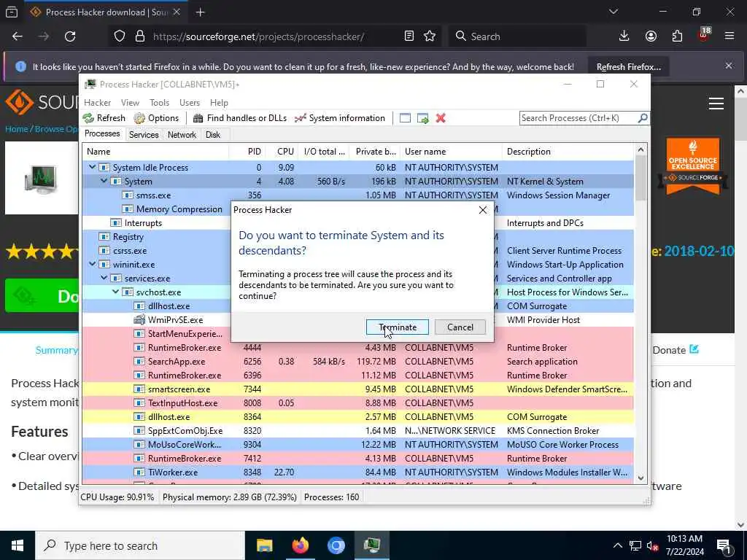Click Firefox back arrow icon
This screenshot has width=747, height=560.
[x=18, y=36]
